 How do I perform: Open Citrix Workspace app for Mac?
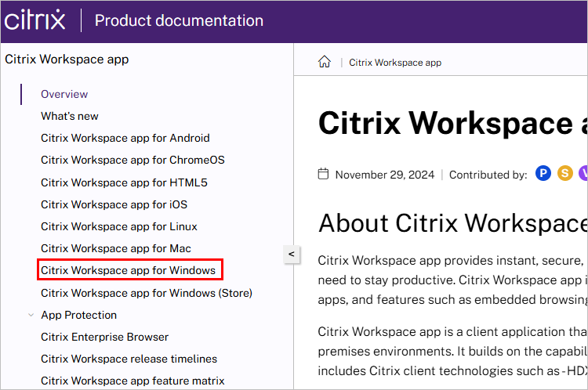coord(116,248)
